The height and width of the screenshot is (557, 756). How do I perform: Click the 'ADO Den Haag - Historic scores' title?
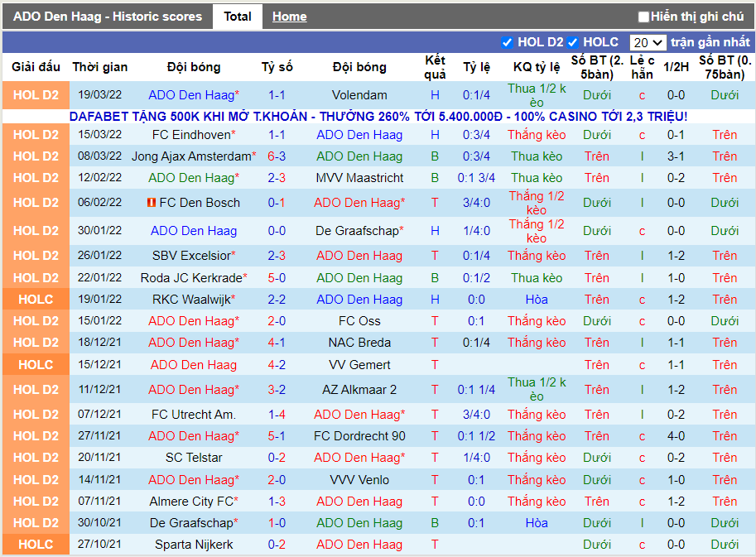[x=108, y=17]
